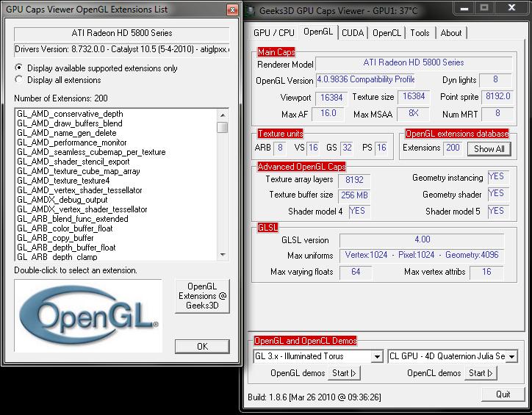Click the GPU Caps Viewer title bar icon
The image size is (532, 415).
(x=251, y=10)
